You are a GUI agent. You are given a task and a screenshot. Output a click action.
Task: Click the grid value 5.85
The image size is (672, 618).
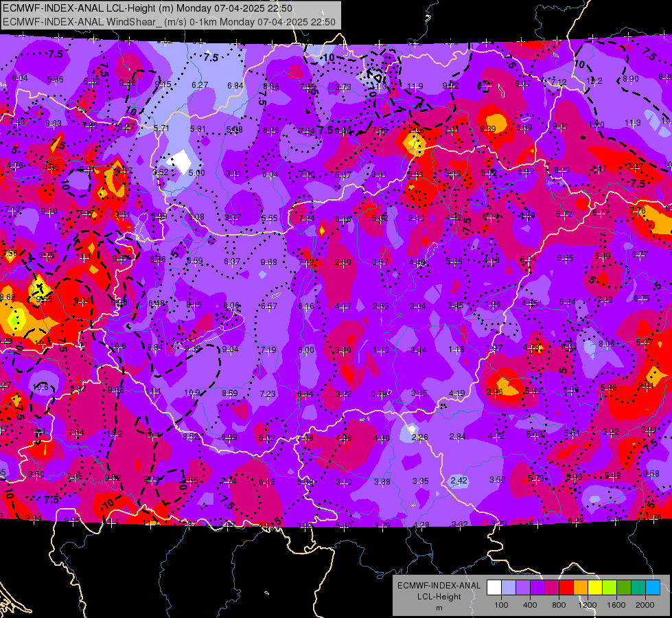point(56,80)
